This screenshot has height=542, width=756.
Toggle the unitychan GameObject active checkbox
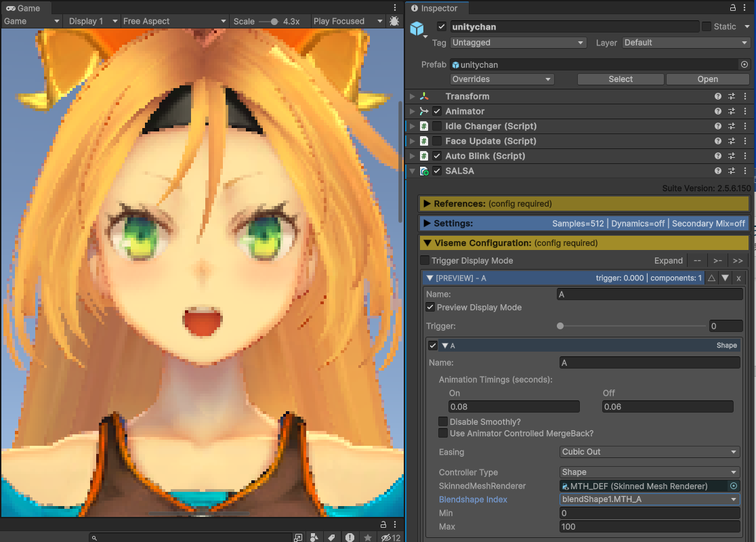tap(442, 26)
